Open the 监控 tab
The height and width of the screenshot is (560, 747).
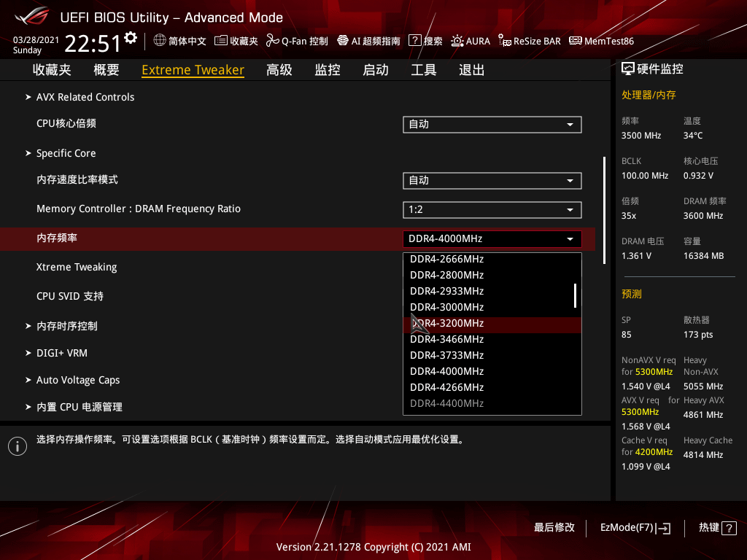(328, 70)
